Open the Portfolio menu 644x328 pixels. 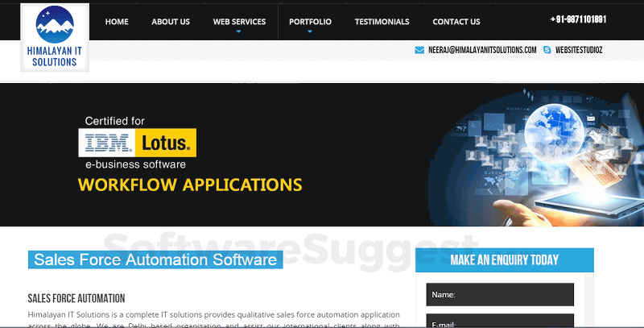pyautogui.click(x=310, y=22)
